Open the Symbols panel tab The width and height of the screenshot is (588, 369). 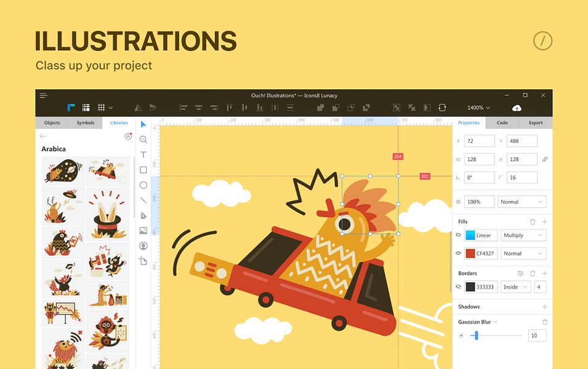(85, 122)
